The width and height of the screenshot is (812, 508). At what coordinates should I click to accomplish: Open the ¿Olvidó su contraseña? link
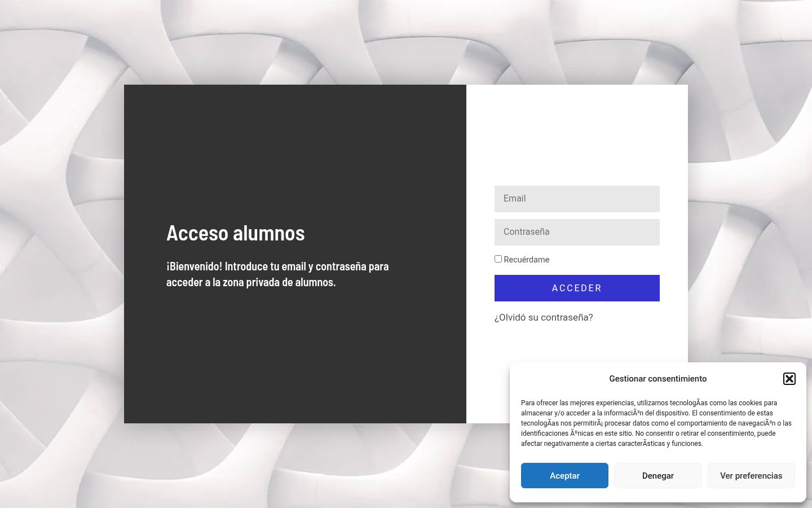[x=544, y=317]
